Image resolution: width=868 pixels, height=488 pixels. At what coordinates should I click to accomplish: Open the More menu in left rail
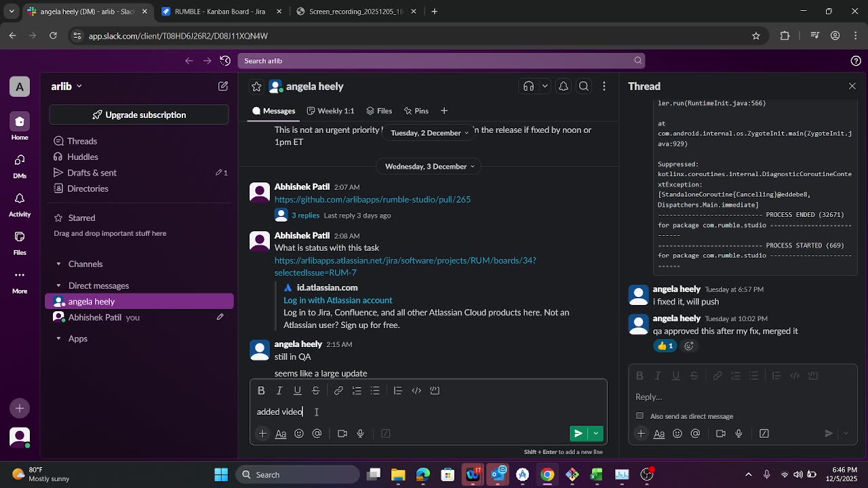[x=20, y=281]
